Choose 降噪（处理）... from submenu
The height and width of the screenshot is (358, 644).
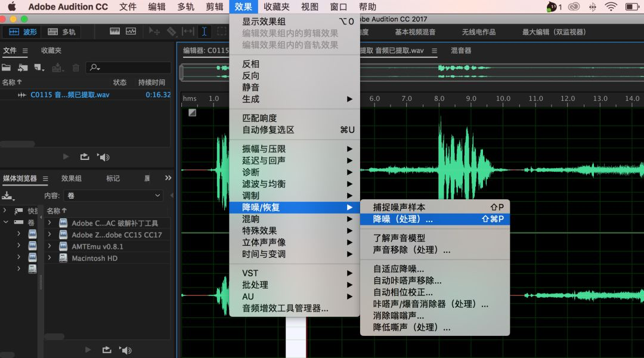[x=435, y=219]
